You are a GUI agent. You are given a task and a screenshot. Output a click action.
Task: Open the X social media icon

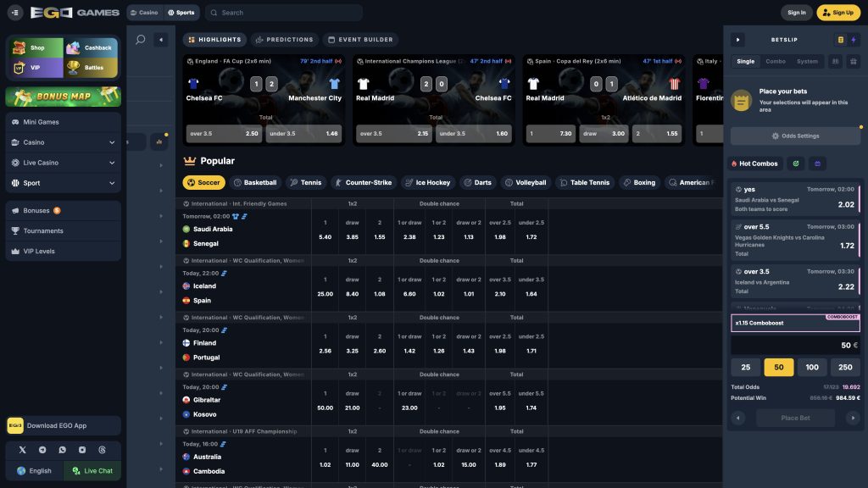pyautogui.click(x=22, y=450)
